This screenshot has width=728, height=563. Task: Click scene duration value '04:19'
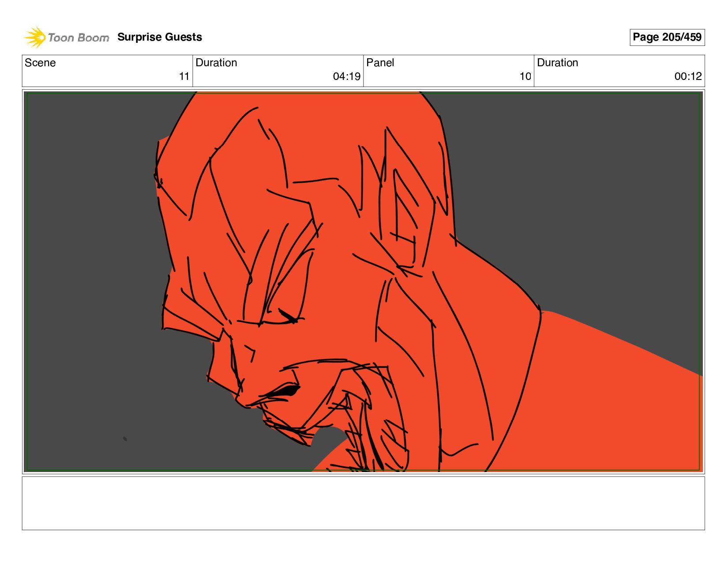click(347, 76)
